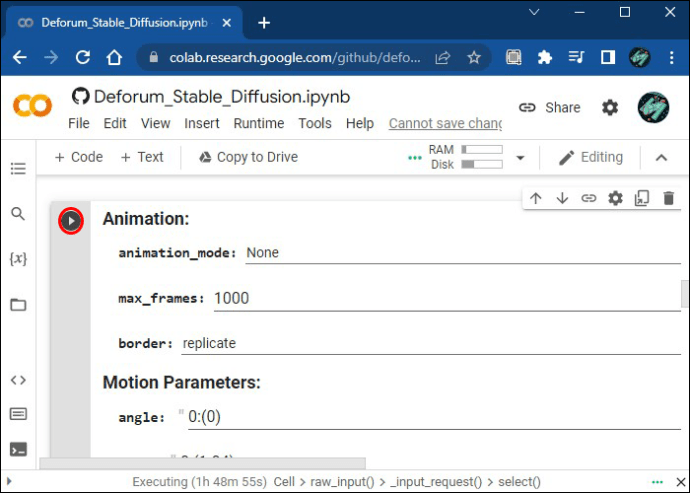Open find and replace in the sidebar

click(18, 213)
